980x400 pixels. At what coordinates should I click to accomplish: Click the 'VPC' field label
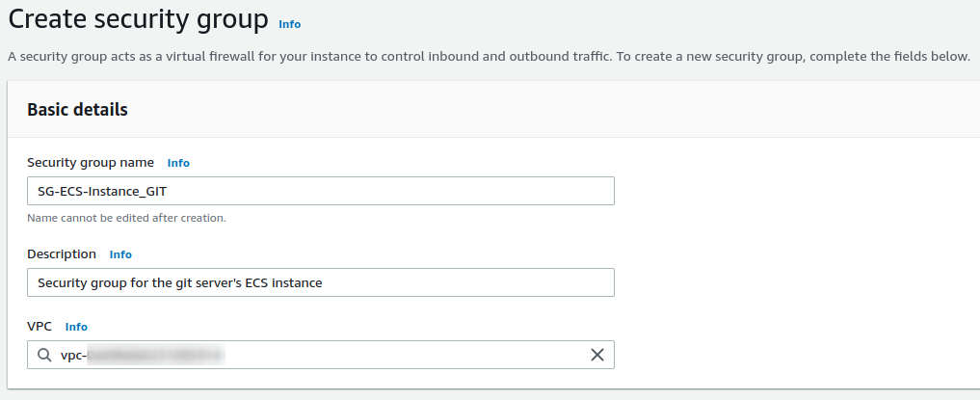tap(40, 327)
